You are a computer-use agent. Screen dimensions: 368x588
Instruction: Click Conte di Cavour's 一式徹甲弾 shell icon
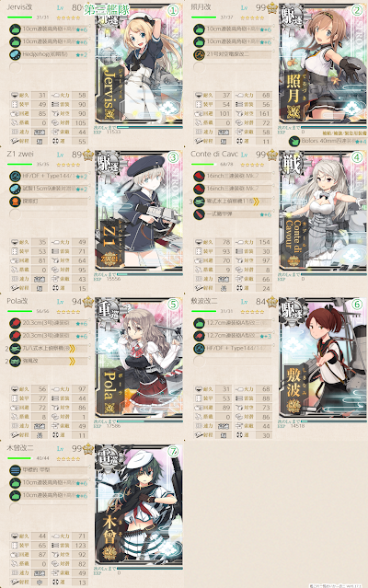(x=199, y=214)
